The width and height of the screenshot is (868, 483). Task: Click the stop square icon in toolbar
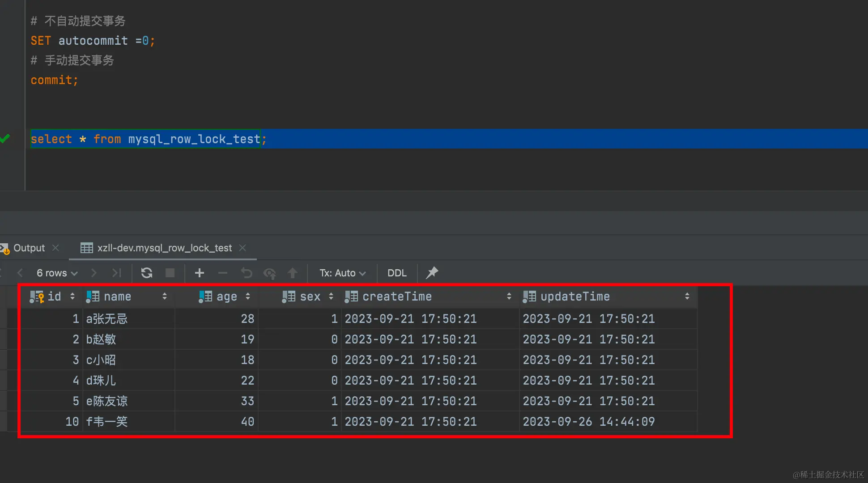point(170,273)
